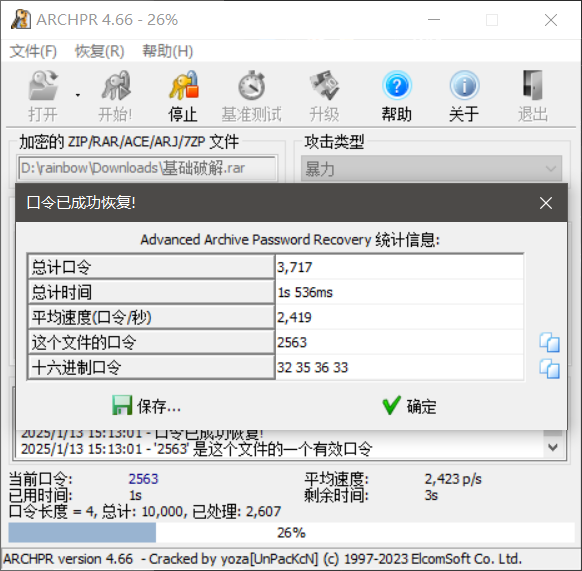Screen dimensions: 582x571
Task: Click the Exit (退出) door icon
Action: [533, 86]
